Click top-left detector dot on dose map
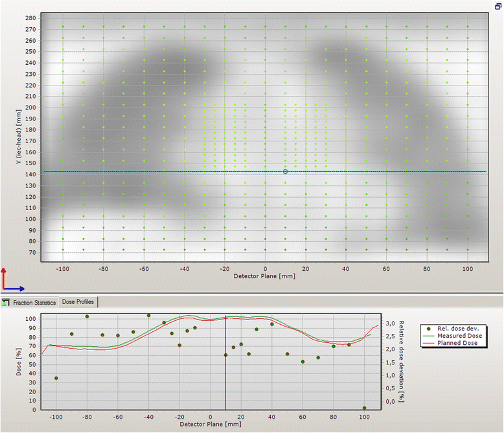 pos(63,27)
